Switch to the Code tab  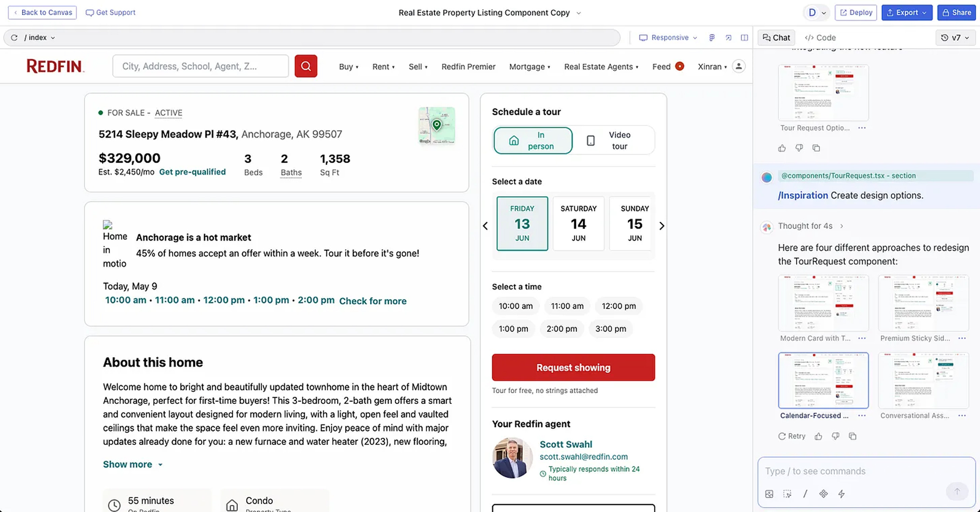pos(820,37)
